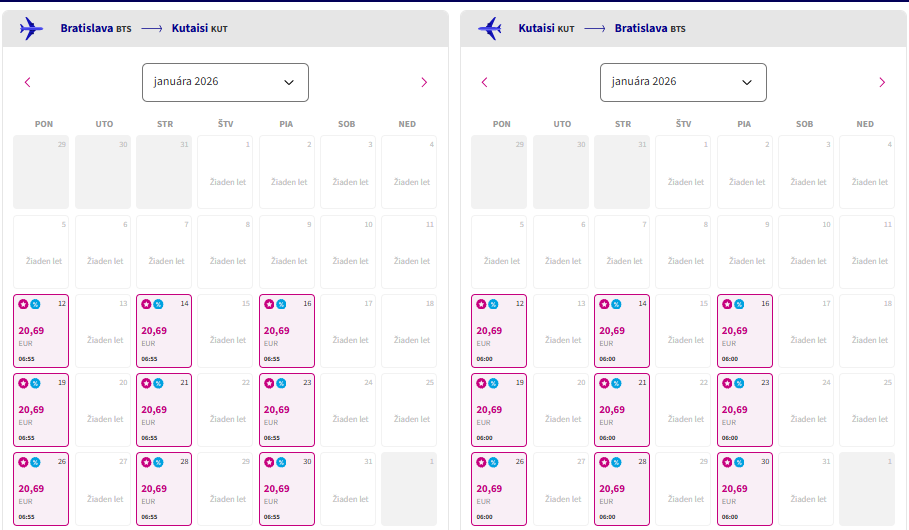The height and width of the screenshot is (530, 909).
Task: Click the airplane icon beside Kutaisi → Bratislava
Action: (x=490, y=29)
